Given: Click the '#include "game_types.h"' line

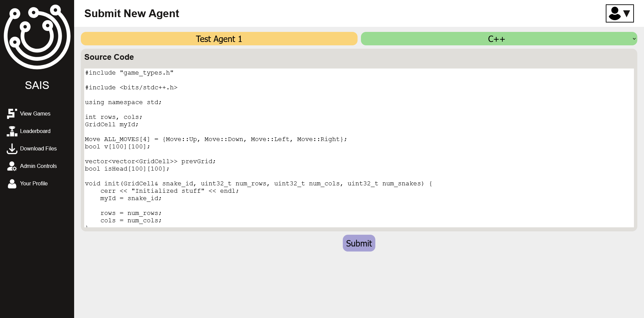Looking at the screenshot, I should (x=129, y=73).
